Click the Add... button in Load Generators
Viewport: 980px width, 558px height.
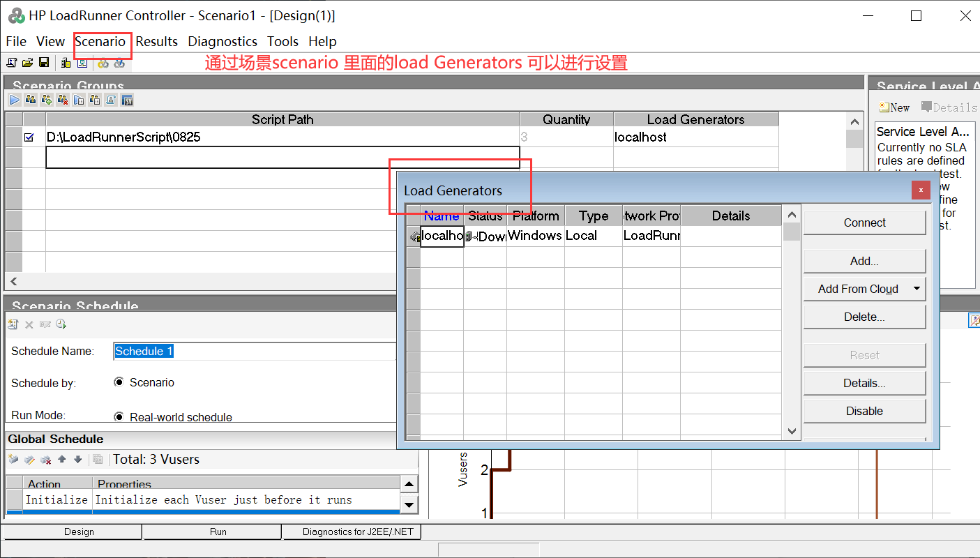coord(864,261)
